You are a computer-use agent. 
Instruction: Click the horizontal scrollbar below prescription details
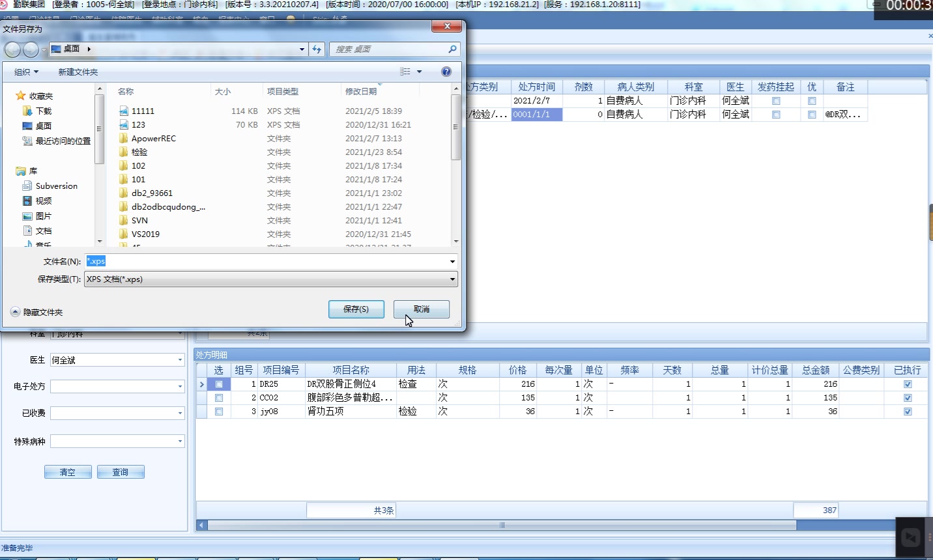(x=502, y=525)
